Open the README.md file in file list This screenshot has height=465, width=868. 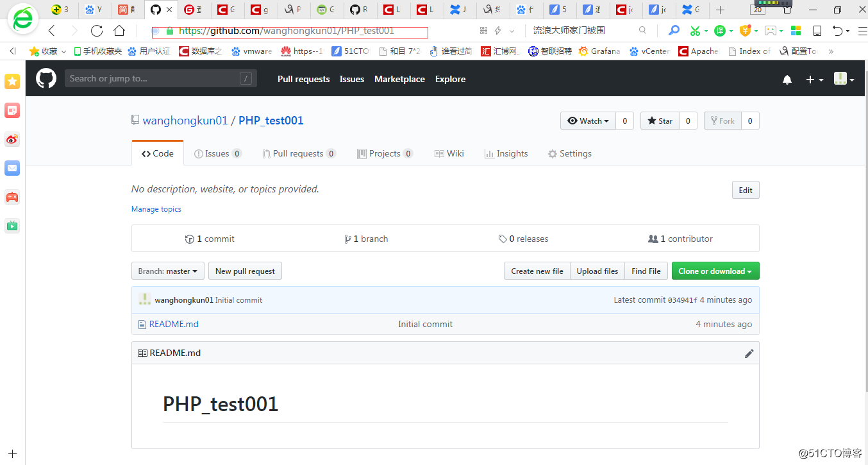coord(174,324)
